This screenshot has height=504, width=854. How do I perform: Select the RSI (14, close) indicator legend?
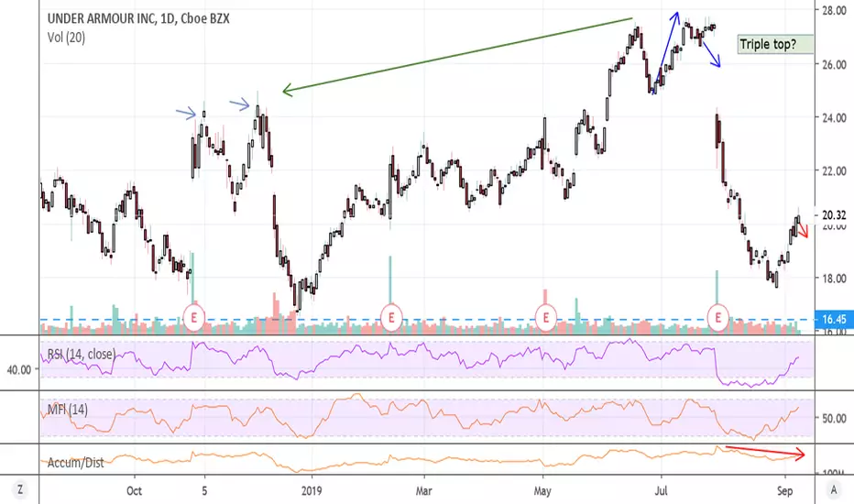tap(82, 354)
